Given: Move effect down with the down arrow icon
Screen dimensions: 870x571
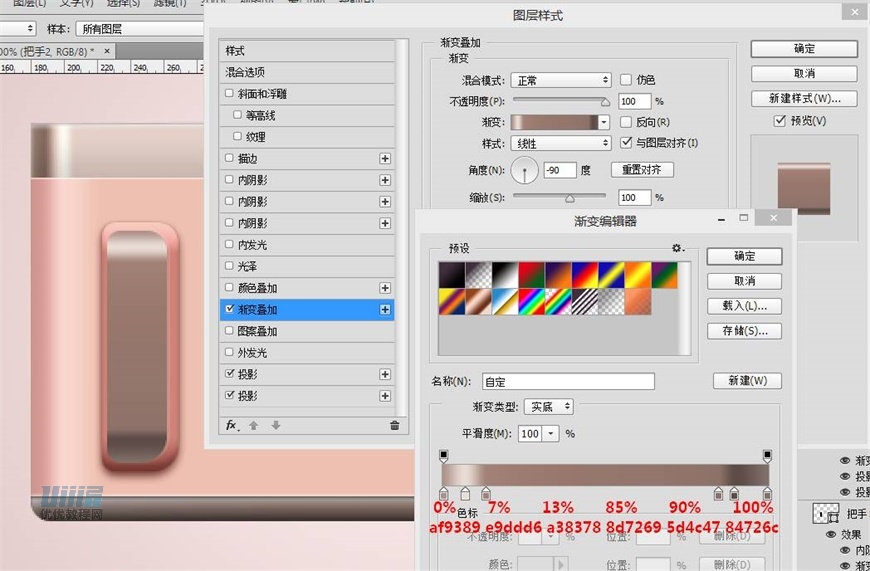Looking at the screenshot, I should point(276,426).
